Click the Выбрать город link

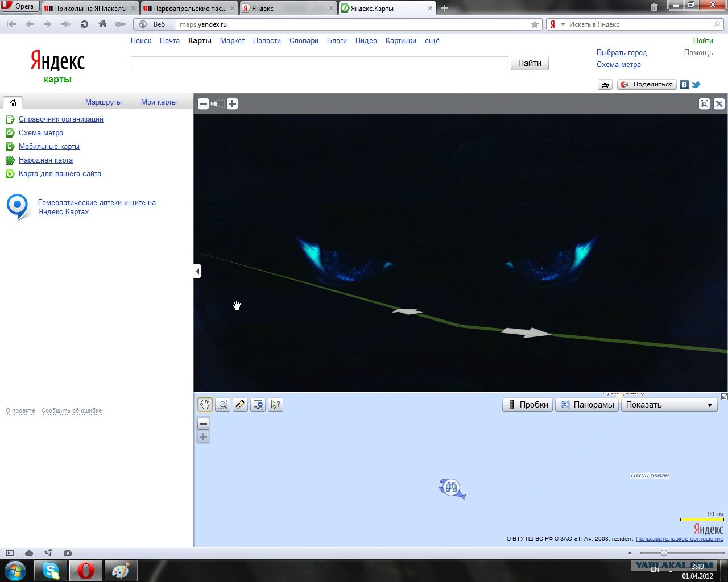[622, 53]
